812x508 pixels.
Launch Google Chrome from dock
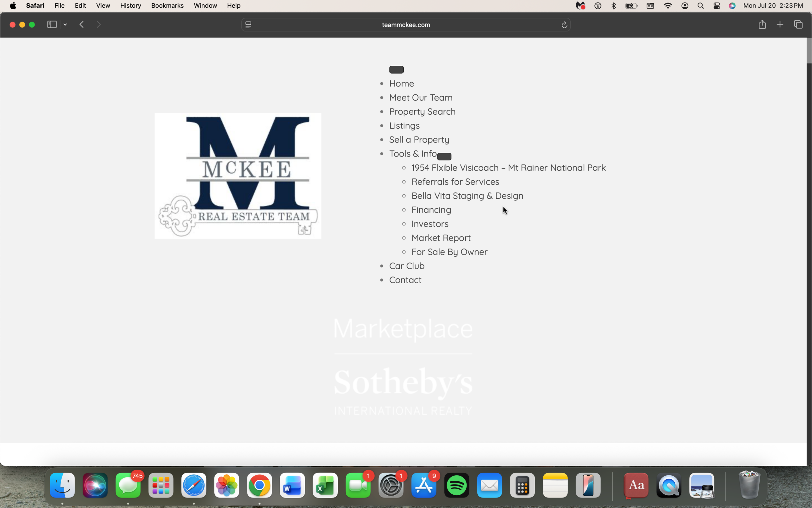point(260,485)
